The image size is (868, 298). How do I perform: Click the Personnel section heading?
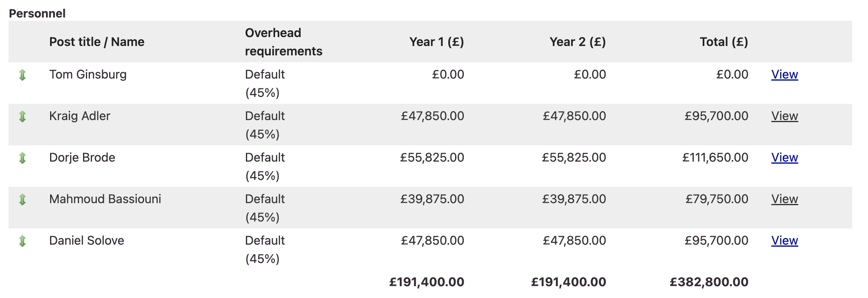(37, 13)
